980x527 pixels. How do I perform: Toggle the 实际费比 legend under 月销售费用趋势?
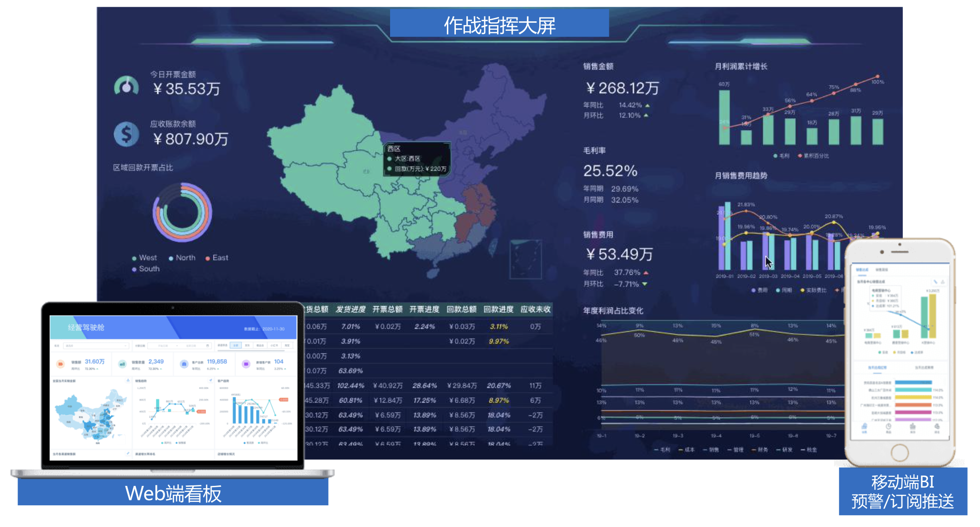pos(813,290)
